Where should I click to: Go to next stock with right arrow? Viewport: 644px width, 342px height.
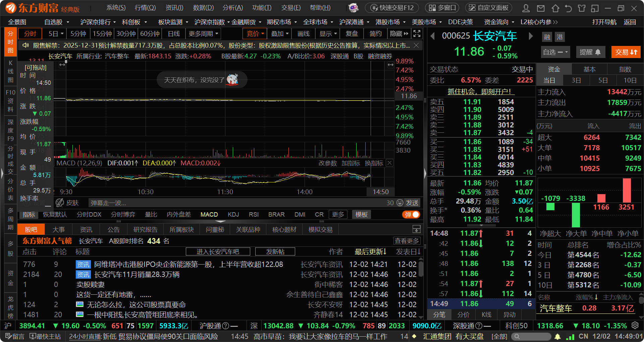[531, 36]
